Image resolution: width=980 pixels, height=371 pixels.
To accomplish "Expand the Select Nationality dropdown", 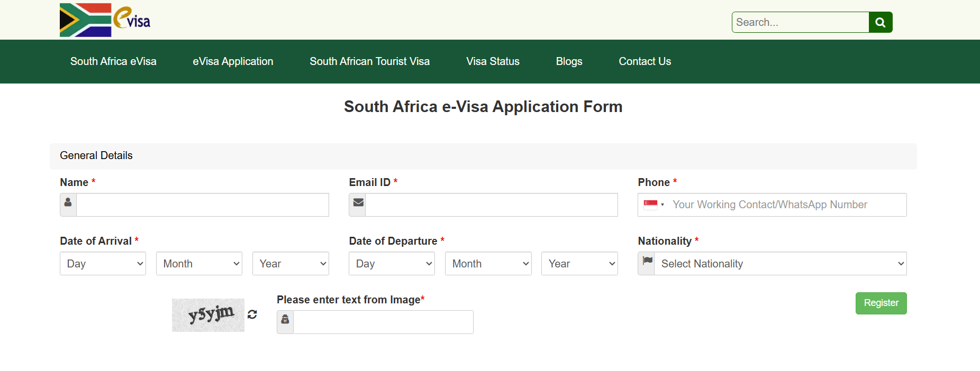I will 780,264.
